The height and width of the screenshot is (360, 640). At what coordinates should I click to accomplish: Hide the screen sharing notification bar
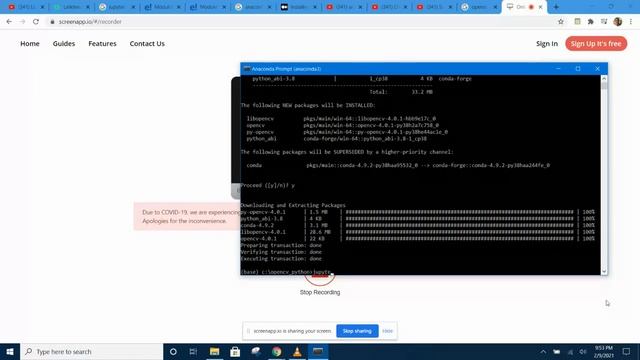[387, 331]
